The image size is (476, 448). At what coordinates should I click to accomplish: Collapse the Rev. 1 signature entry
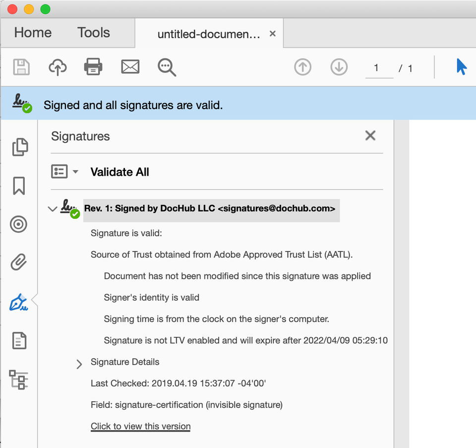point(52,209)
